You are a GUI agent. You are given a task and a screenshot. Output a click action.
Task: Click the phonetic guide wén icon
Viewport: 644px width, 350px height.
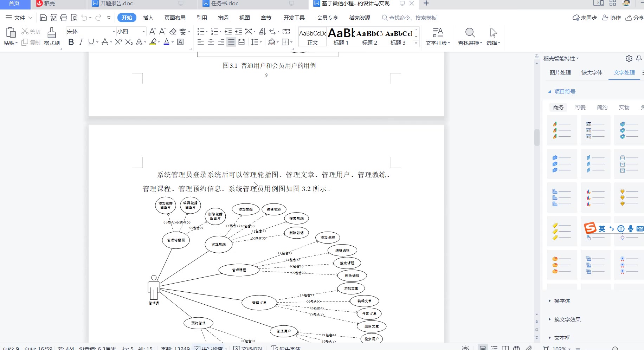183,31
